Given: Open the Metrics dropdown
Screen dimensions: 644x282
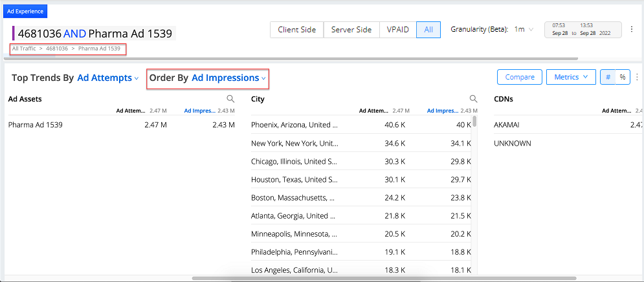Looking at the screenshot, I should coord(570,77).
